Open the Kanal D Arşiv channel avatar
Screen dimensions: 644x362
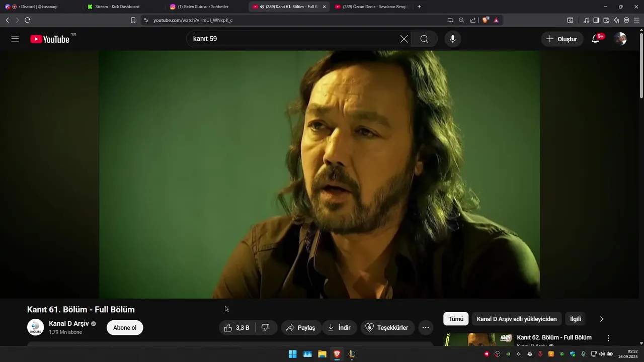coord(35,327)
